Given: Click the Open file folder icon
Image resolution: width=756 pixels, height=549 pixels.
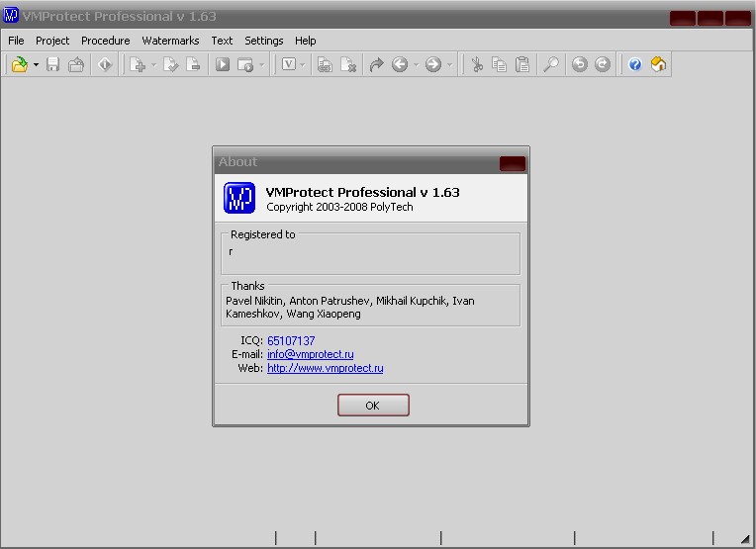Looking at the screenshot, I should 19,64.
